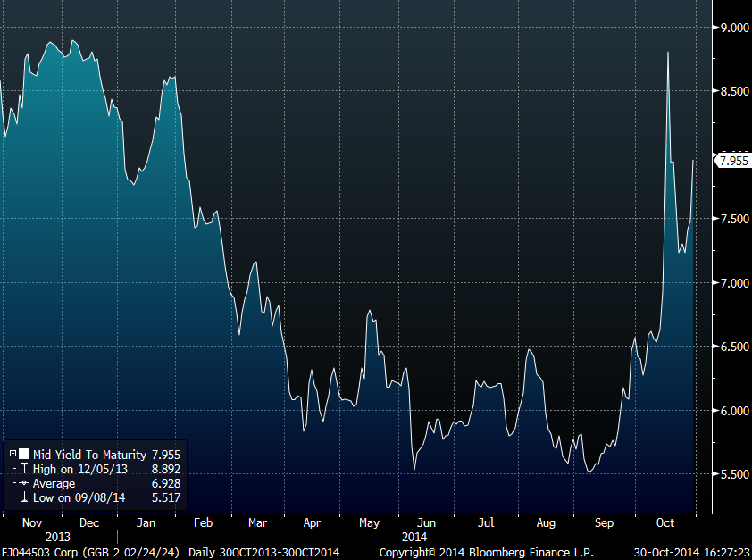This screenshot has height=560, width=752.
Task: Click the Average marker icon in legend
Action: point(24,483)
